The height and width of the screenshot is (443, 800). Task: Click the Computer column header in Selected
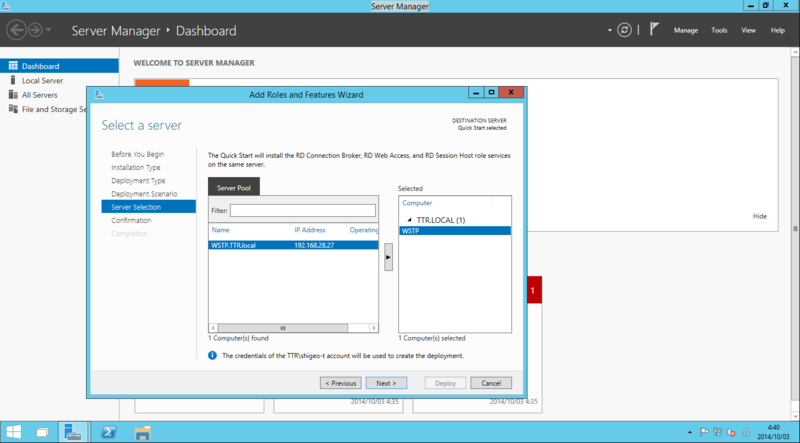click(x=417, y=203)
